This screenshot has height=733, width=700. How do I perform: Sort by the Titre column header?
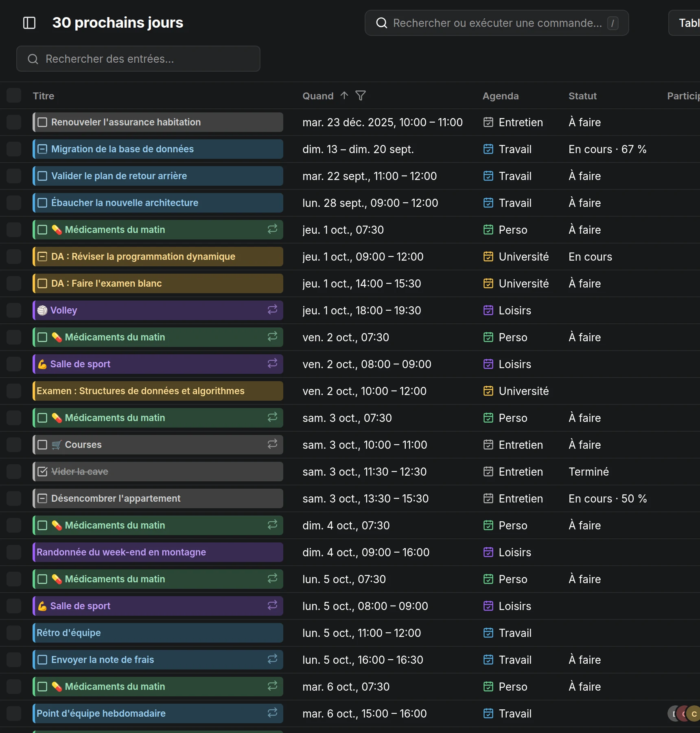[x=44, y=96]
